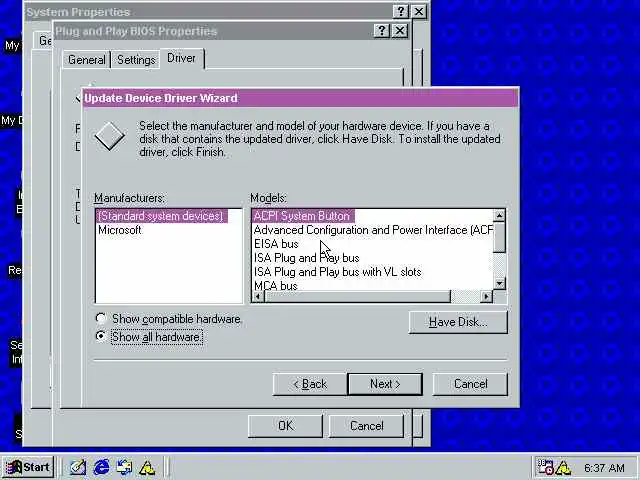Click the wizard diamond device icon
This screenshot has height=480, width=640.
[109, 136]
